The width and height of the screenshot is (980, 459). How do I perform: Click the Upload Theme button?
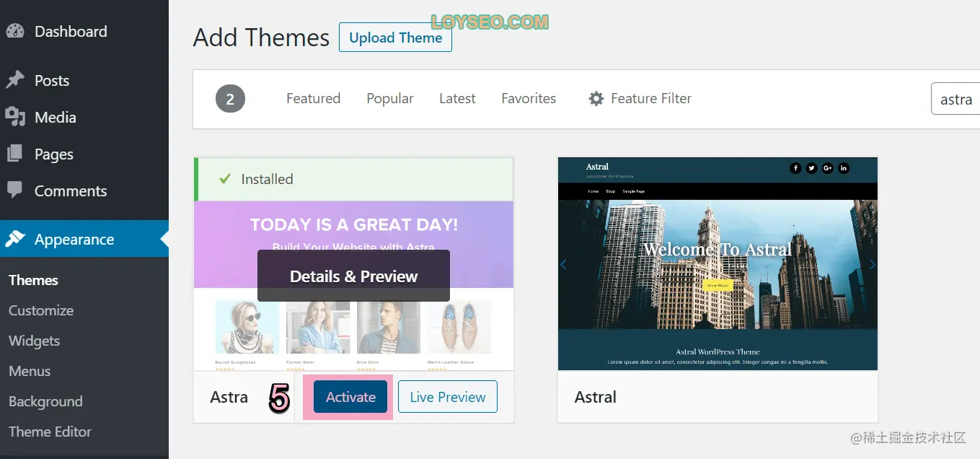click(x=395, y=38)
